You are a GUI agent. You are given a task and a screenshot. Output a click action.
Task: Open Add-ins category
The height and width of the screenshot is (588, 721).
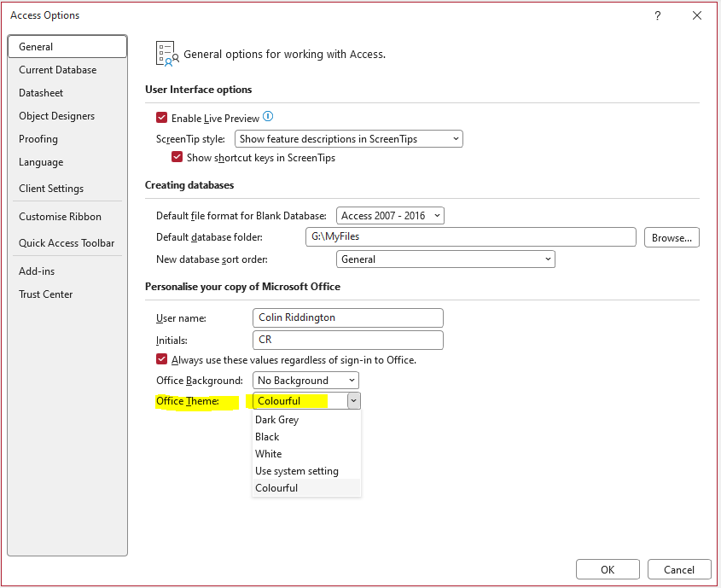(x=67, y=271)
